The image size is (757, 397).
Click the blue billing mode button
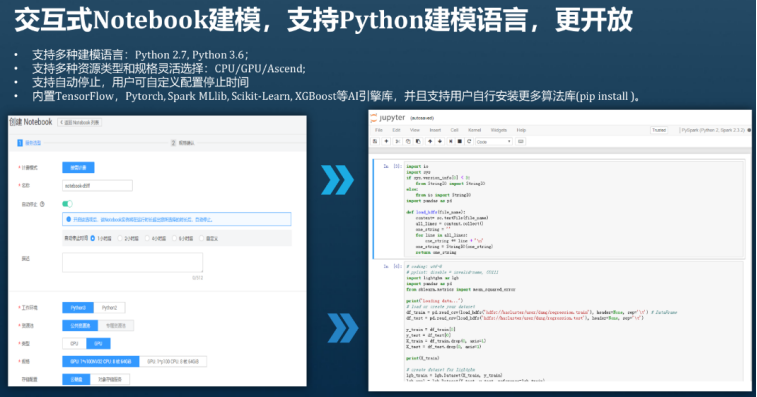tap(78, 168)
